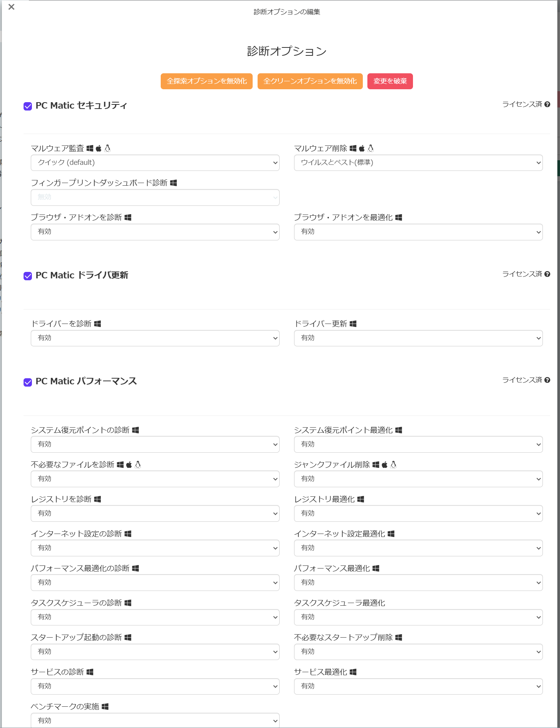Click Windows icon next to レジストリ最適化
Screen dimensions: 560x728
pyautogui.click(x=361, y=499)
